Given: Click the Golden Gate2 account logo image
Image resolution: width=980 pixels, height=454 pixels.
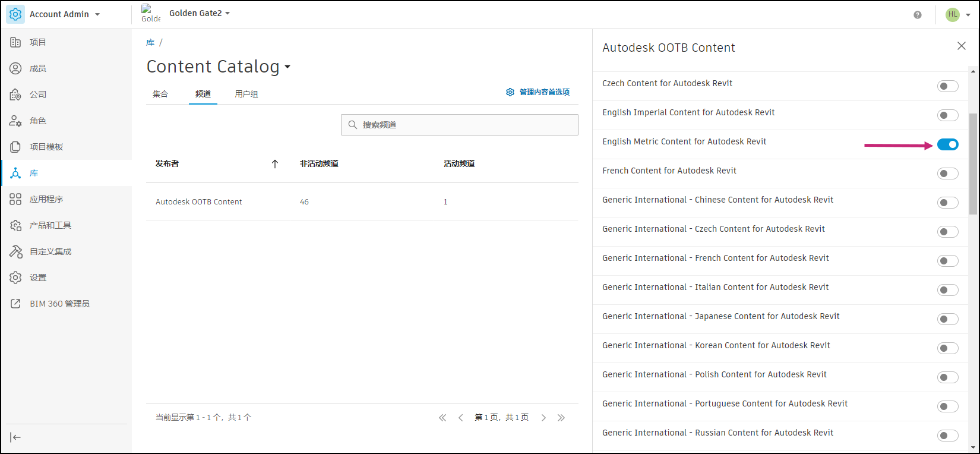Looking at the screenshot, I should (151, 13).
